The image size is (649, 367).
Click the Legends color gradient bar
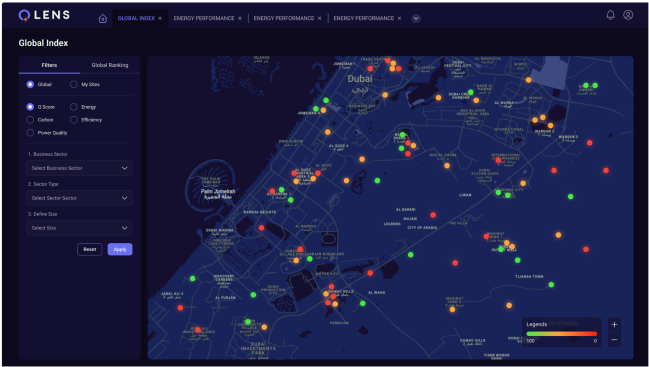coord(562,333)
